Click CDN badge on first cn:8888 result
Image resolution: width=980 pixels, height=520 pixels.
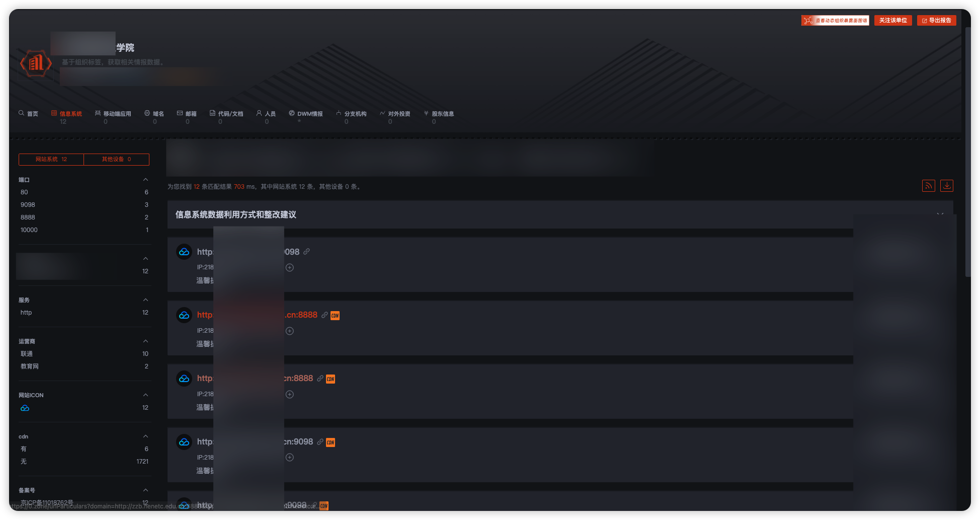click(x=335, y=316)
